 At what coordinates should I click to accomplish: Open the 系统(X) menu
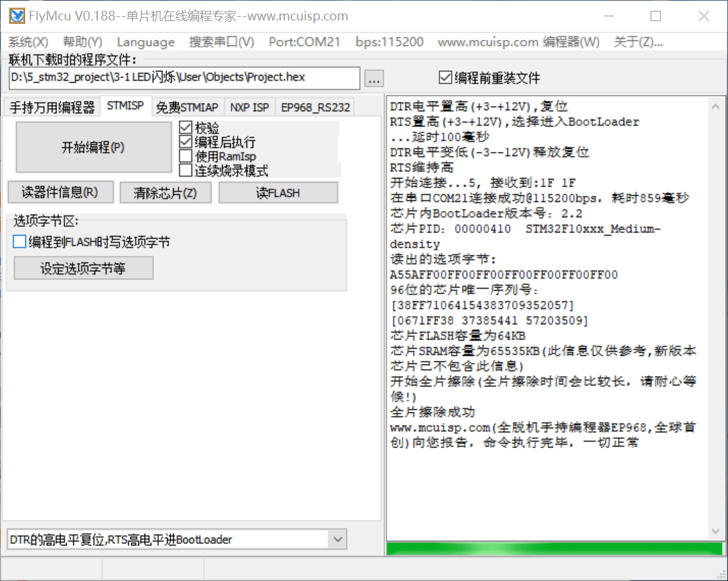coord(29,42)
